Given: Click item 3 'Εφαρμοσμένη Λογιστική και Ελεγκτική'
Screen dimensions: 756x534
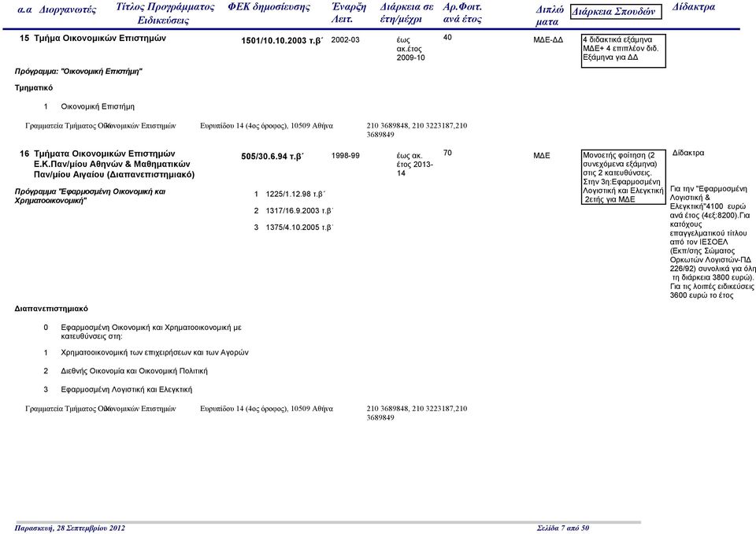Looking at the screenshot, I should coord(117,389).
